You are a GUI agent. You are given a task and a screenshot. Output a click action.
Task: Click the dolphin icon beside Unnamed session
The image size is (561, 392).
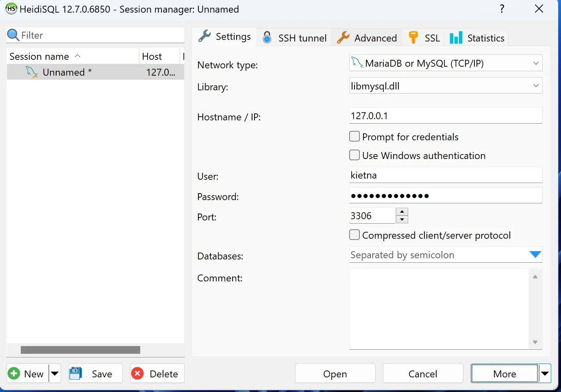coord(32,72)
